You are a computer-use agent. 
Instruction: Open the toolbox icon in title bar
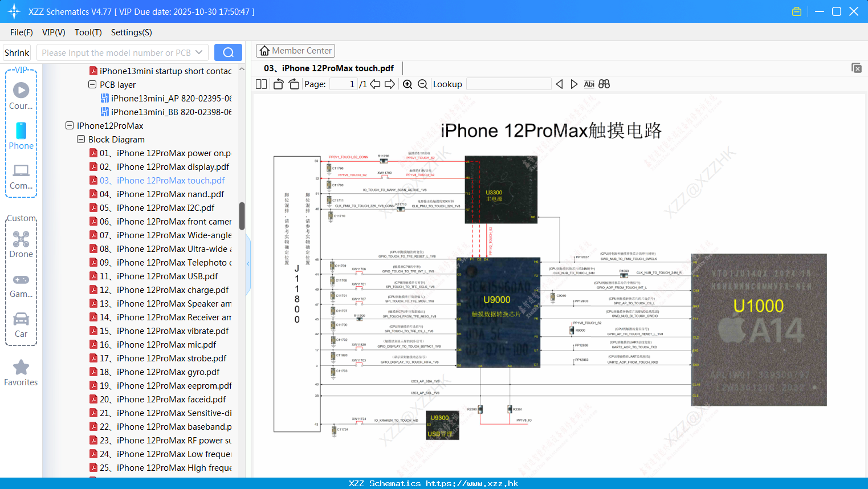pos(797,11)
